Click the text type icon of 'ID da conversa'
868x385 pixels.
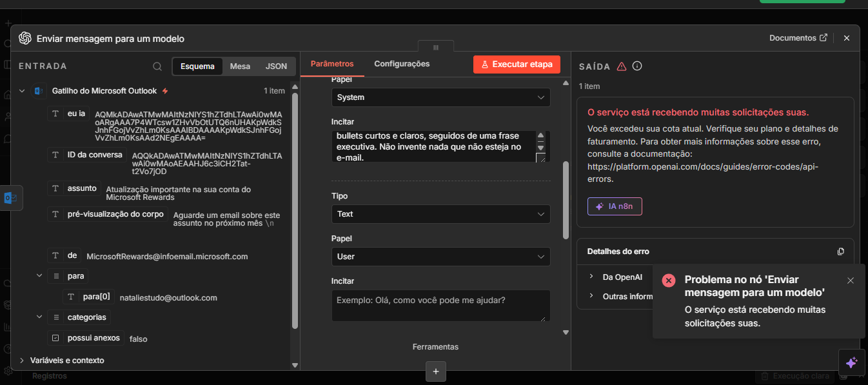click(x=56, y=155)
